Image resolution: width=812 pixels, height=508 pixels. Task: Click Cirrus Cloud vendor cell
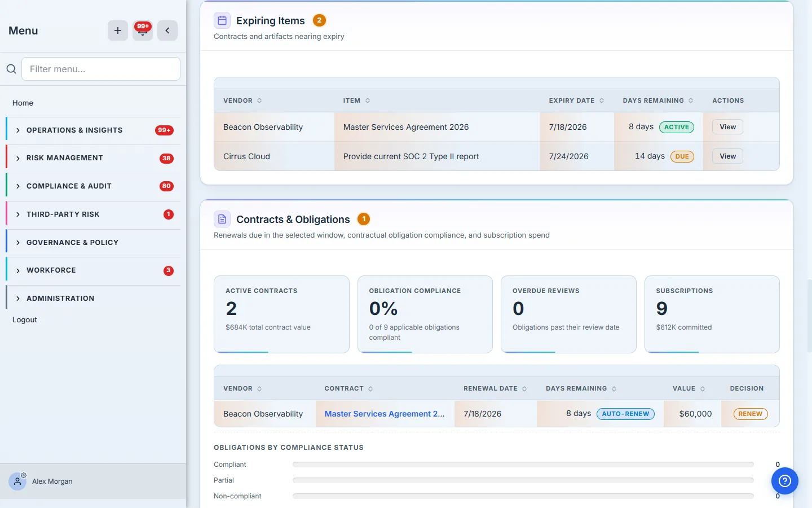(x=274, y=156)
